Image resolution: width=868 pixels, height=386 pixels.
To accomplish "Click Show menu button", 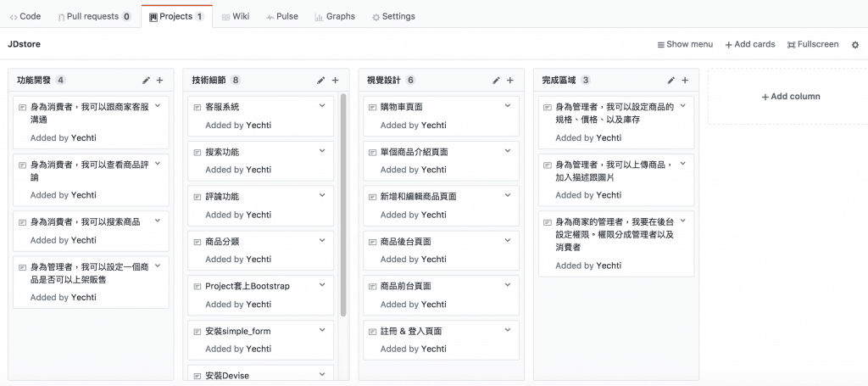I will (685, 44).
